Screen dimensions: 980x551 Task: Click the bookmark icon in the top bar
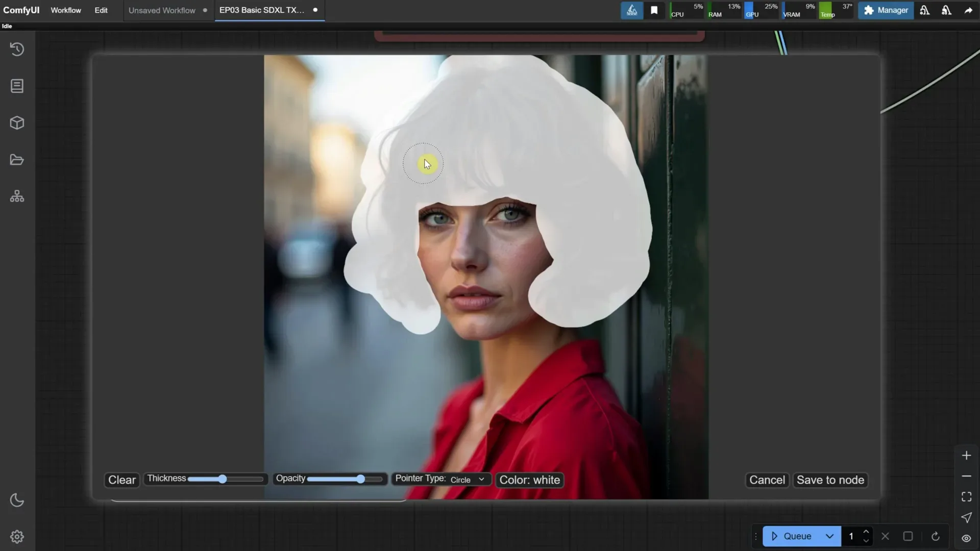point(655,10)
